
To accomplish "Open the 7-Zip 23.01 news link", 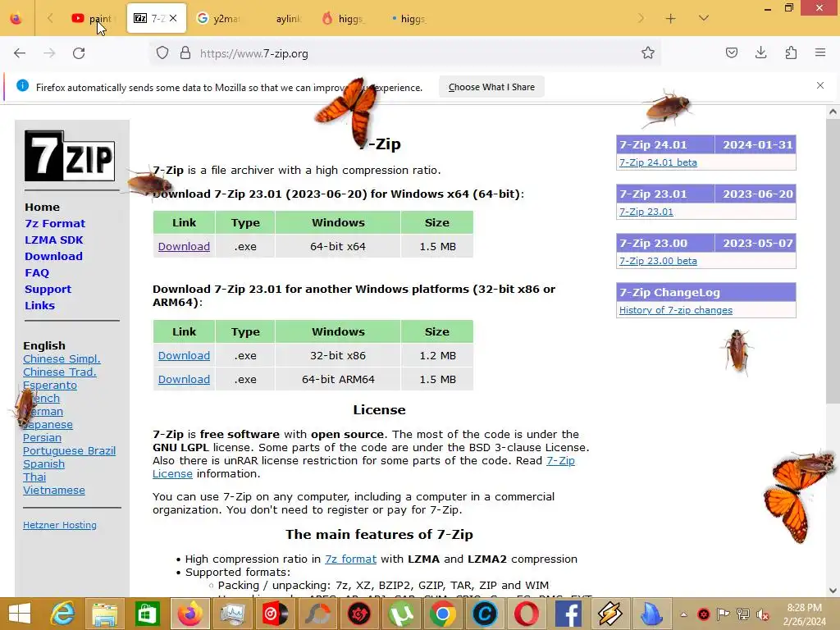I will point(646,212).
